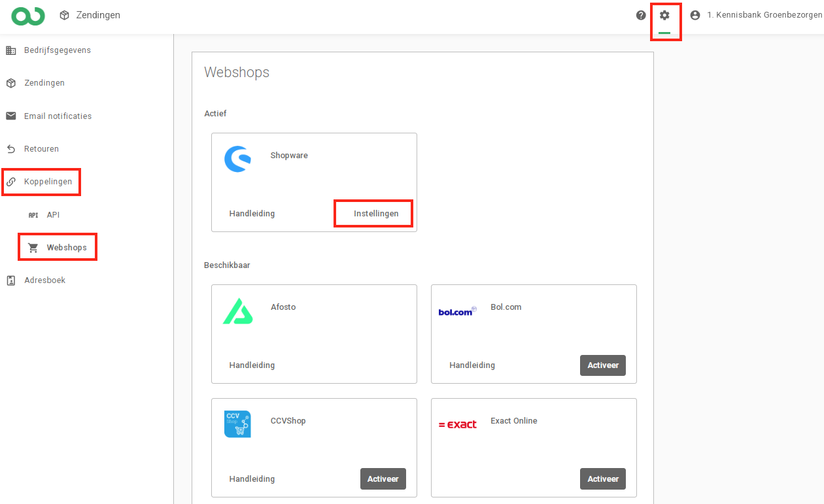Open Bedrijfsgegevens in the sidebar
824x504 pixels.
coord(57,50)
